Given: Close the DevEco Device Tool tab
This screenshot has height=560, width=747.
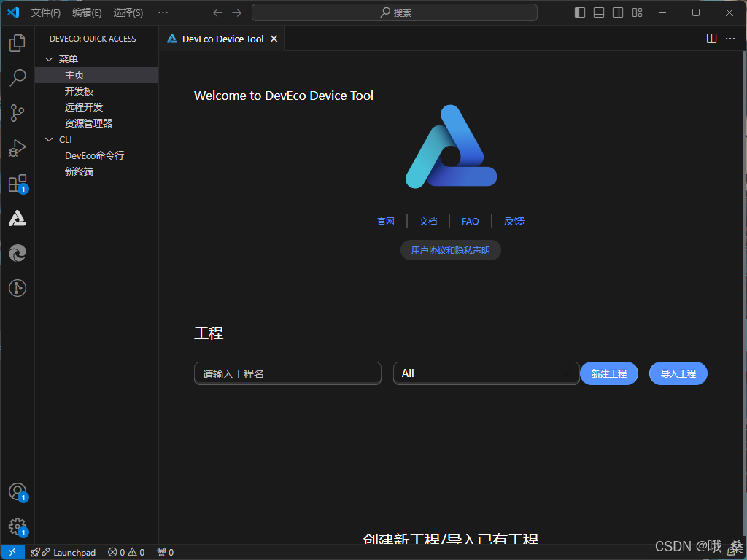Looking at the screenshot, I should 274,39.
